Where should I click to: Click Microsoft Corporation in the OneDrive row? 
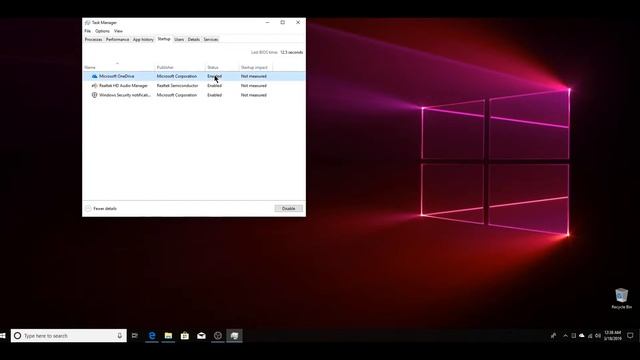pyautogui.click(x=177, y=76)
